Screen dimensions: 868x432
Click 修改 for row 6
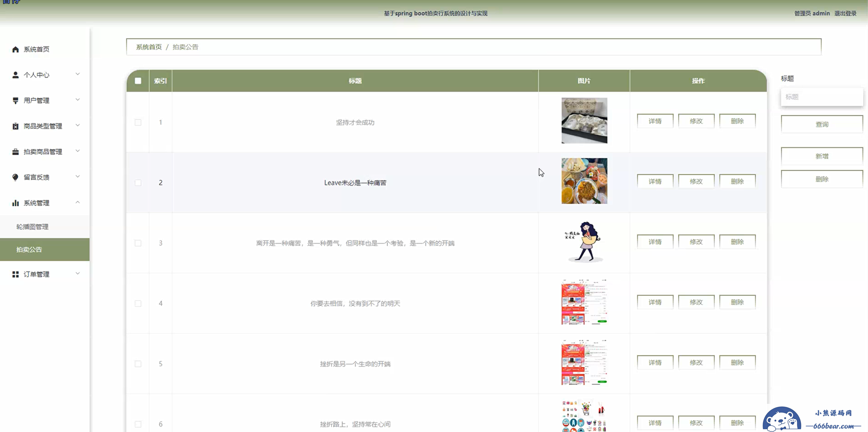coord(696,423)
